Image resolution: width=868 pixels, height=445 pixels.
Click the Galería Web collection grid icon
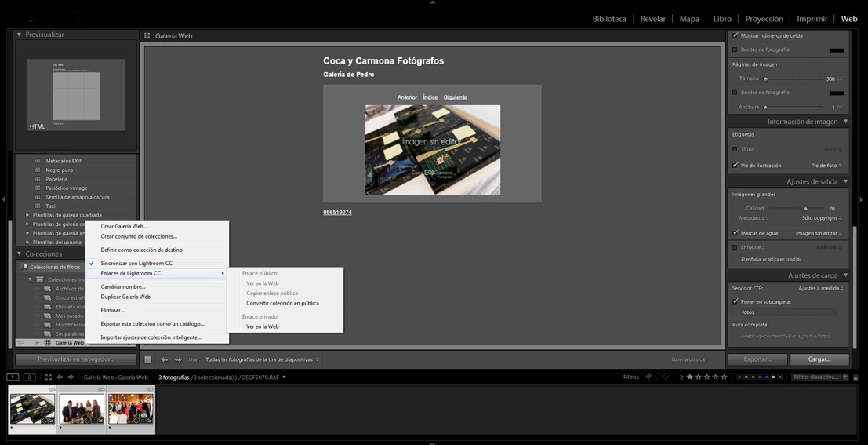tap(48, 343)
